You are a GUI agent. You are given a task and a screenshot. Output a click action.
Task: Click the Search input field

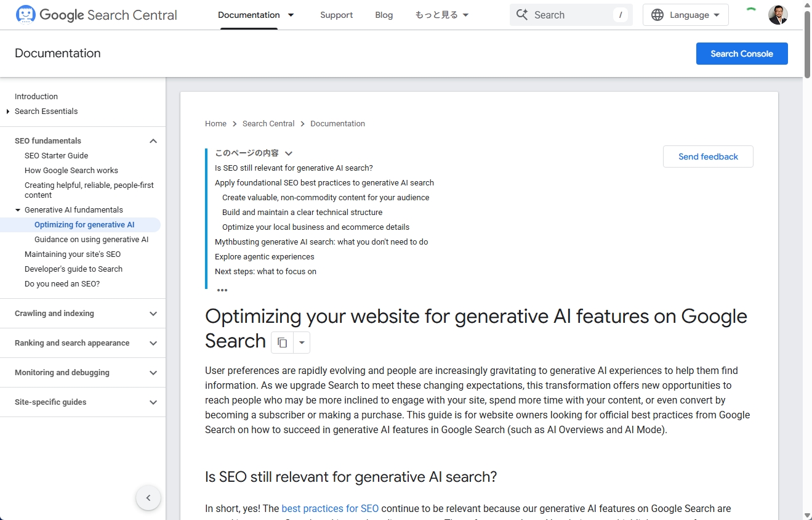tap(571, 15)
